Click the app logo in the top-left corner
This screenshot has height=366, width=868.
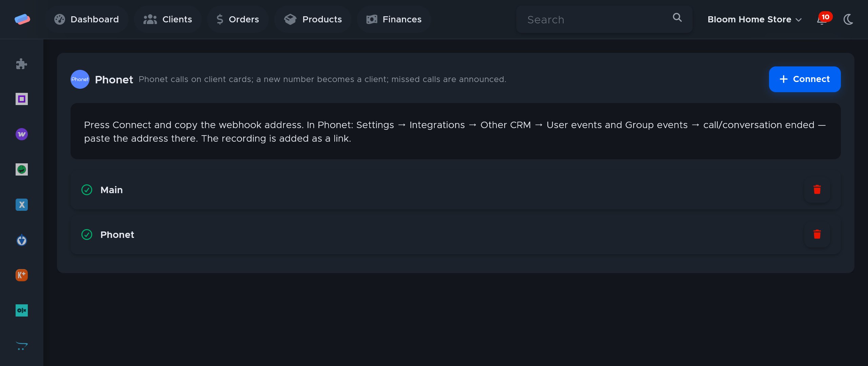point(22,19)
